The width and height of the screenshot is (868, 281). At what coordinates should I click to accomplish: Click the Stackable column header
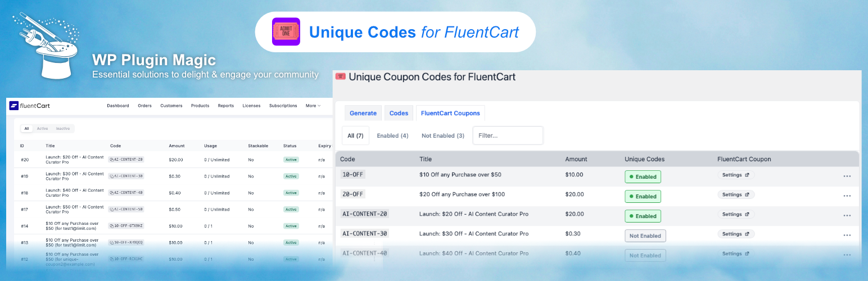(x=258, y=146)
